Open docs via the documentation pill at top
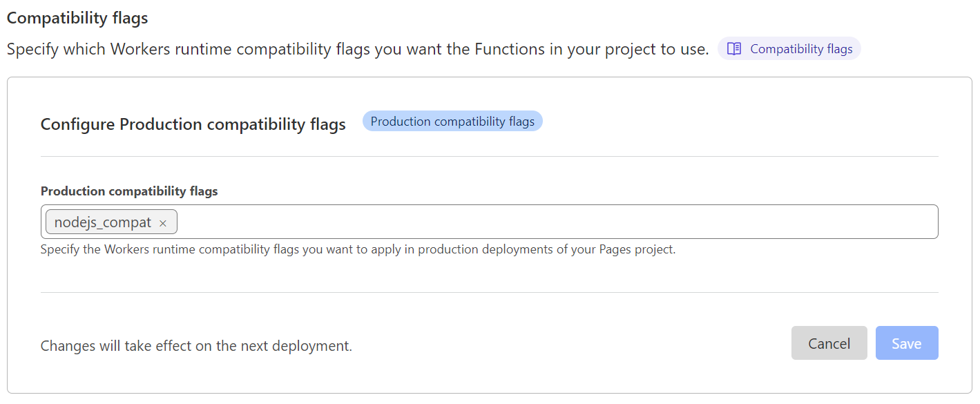 point(789,48)
